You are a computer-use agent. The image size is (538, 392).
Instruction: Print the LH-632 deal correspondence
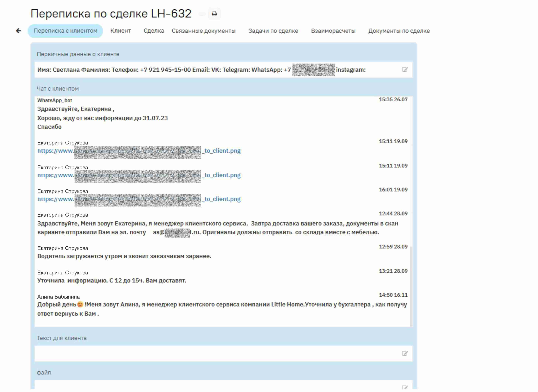click(214, 14)
